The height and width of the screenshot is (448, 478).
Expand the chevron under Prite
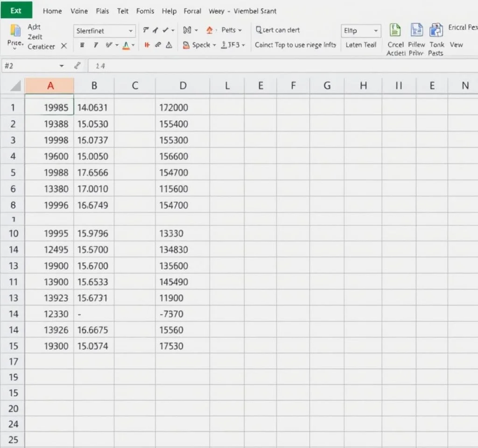click(14, 49)
